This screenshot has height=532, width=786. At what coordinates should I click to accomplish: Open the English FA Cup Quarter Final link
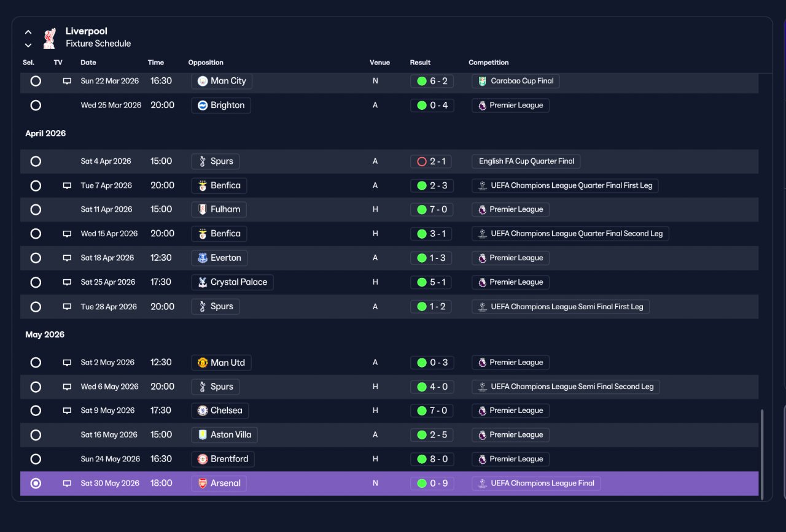[x=526, y=161]
